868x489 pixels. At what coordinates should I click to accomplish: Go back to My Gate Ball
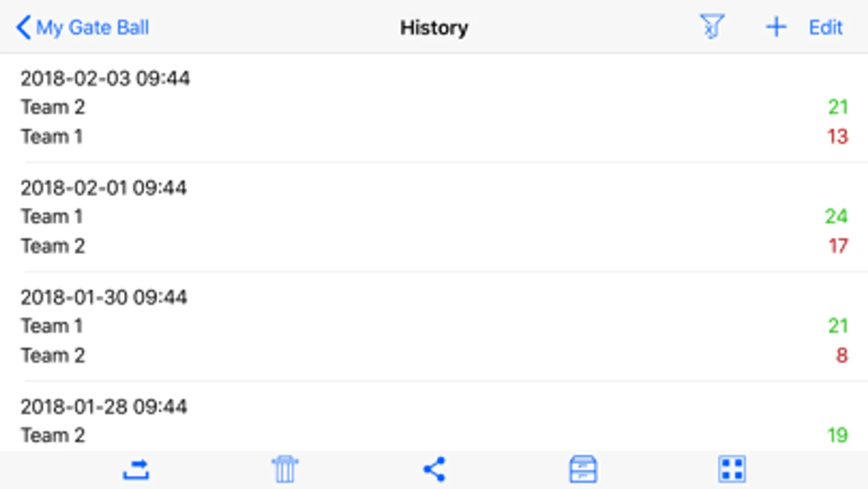click(92, 27)
